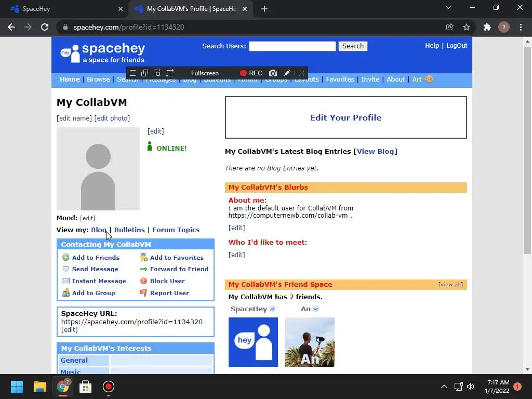
Task: Open About in the navigation bar
Action: coord(395,79)
